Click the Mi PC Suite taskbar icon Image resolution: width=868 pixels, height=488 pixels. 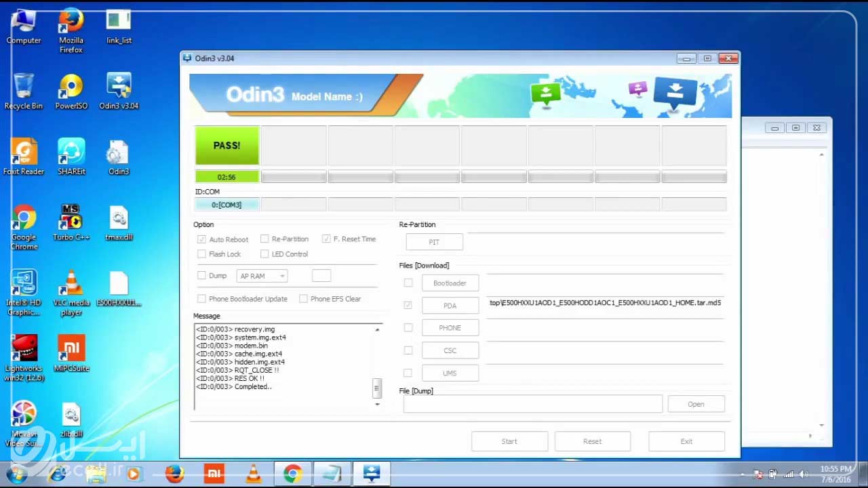[214, 474]
